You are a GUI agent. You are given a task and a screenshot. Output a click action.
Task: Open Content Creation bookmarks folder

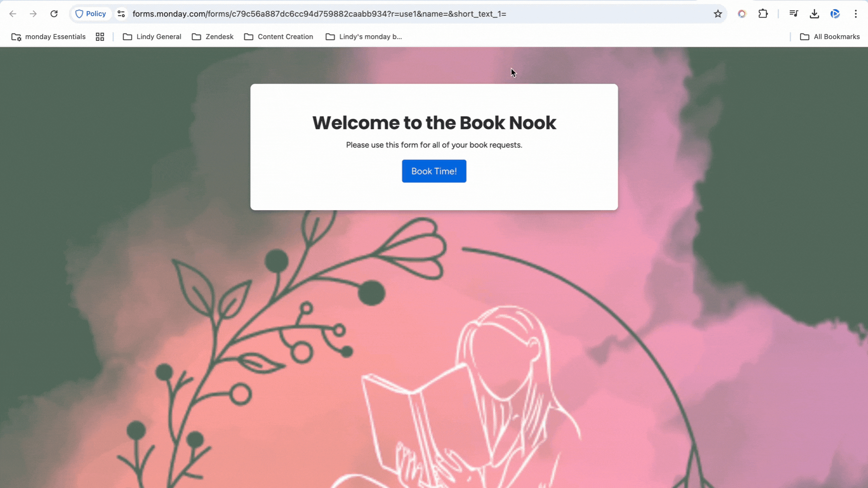278,37
